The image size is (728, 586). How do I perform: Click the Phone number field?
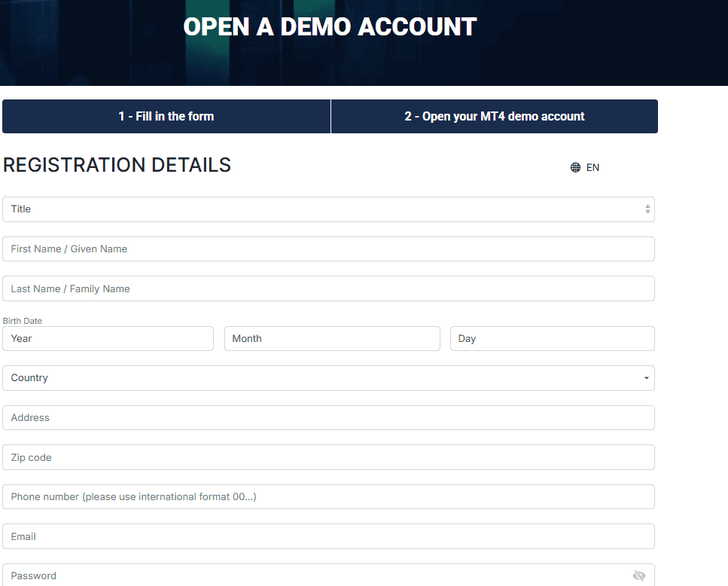tap(328, 496)
